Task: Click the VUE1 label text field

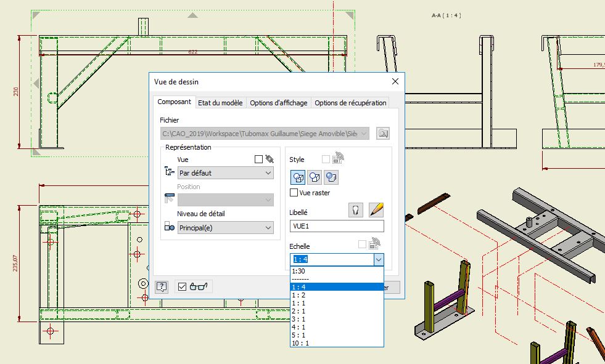Action: (337, 226)
